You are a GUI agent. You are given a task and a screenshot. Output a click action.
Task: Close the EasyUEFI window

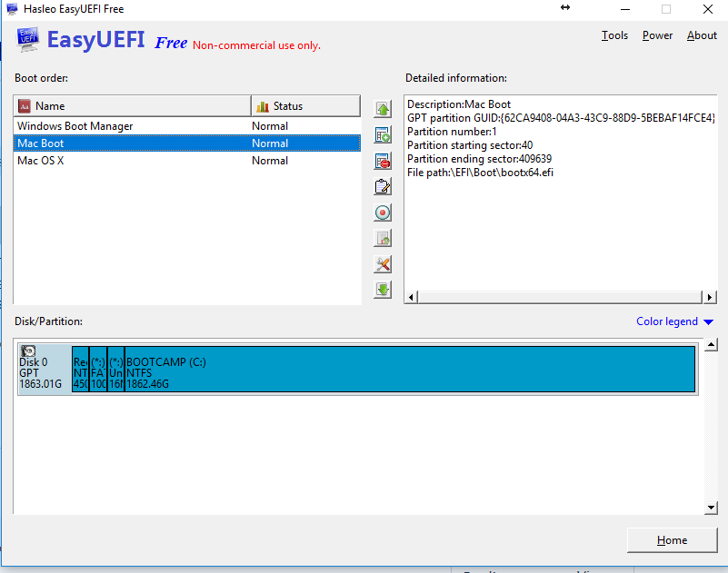708,9
